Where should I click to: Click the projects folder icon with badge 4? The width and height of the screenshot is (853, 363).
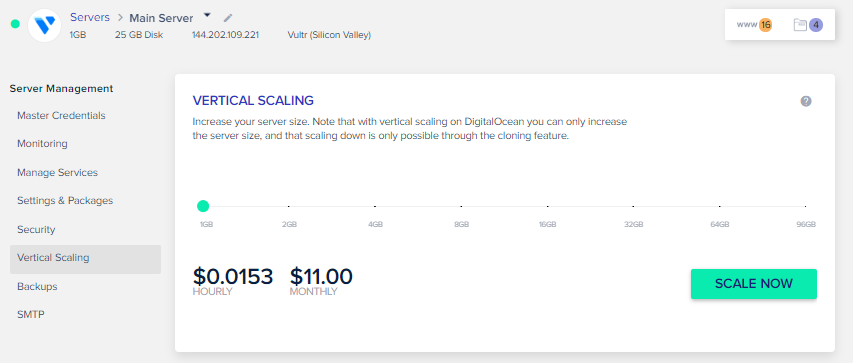click(807, 24)
